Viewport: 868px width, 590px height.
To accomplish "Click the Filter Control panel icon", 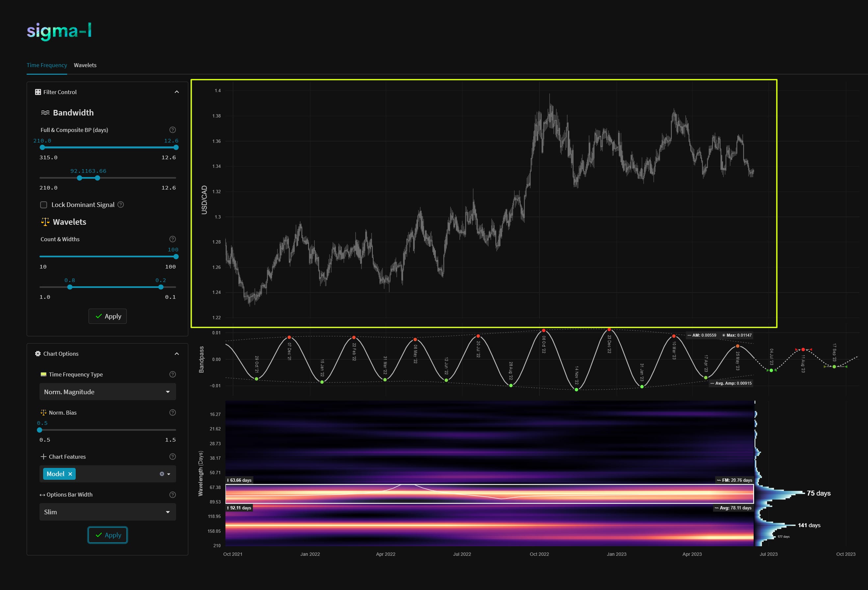I will tap(38, 92).
